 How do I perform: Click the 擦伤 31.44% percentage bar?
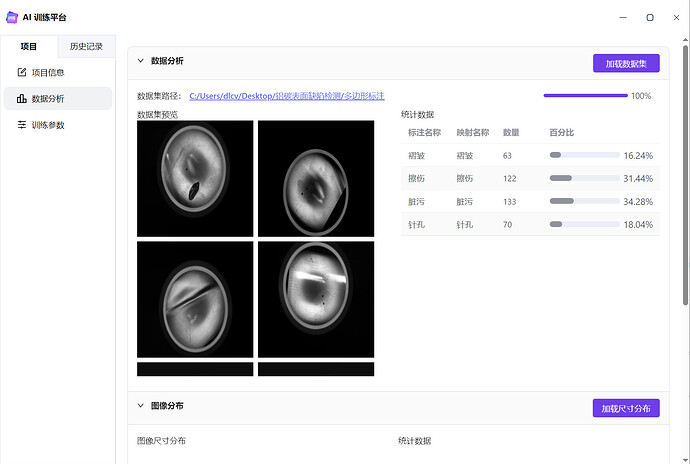(584, 178)
